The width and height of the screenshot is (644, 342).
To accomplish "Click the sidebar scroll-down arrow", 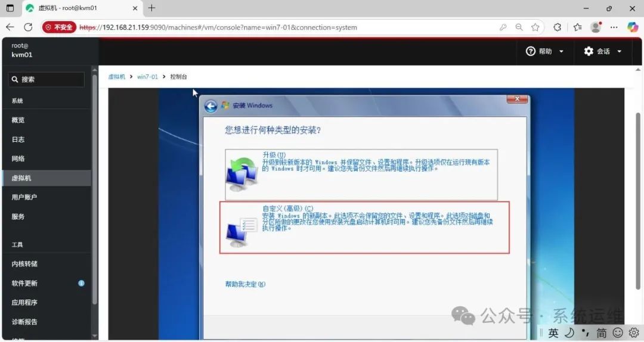I will (x=95, y=336).
